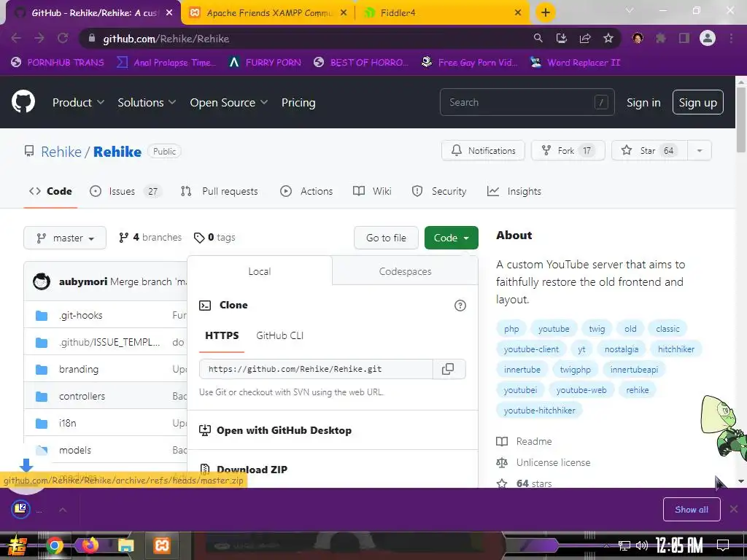
Task: Click the clone URL text field
Action: click(316, 369)
